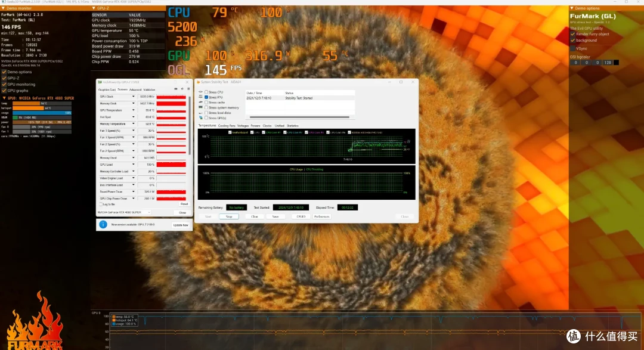Click the icon beside Stress cache
The image size is (644, 350).
[201, 103]
